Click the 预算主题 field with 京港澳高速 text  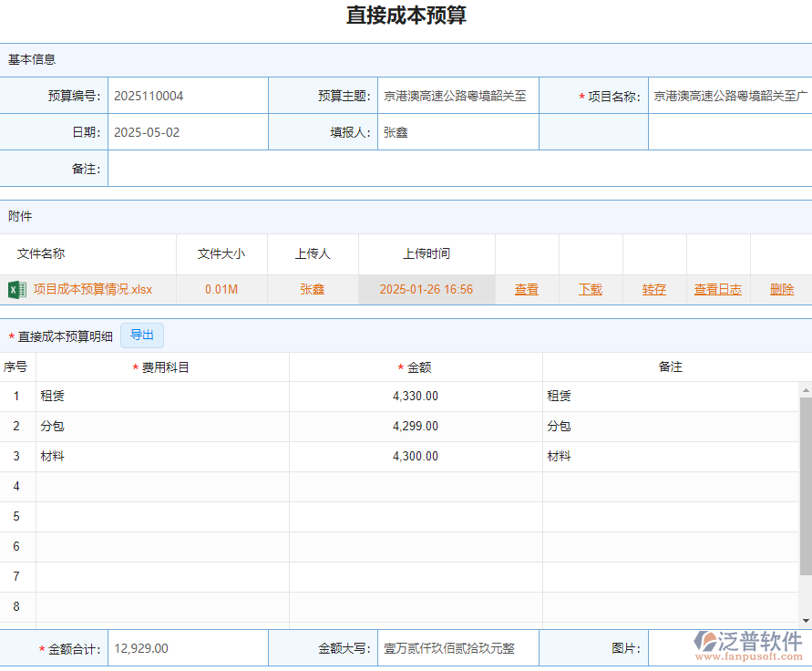tap(458, 95)
